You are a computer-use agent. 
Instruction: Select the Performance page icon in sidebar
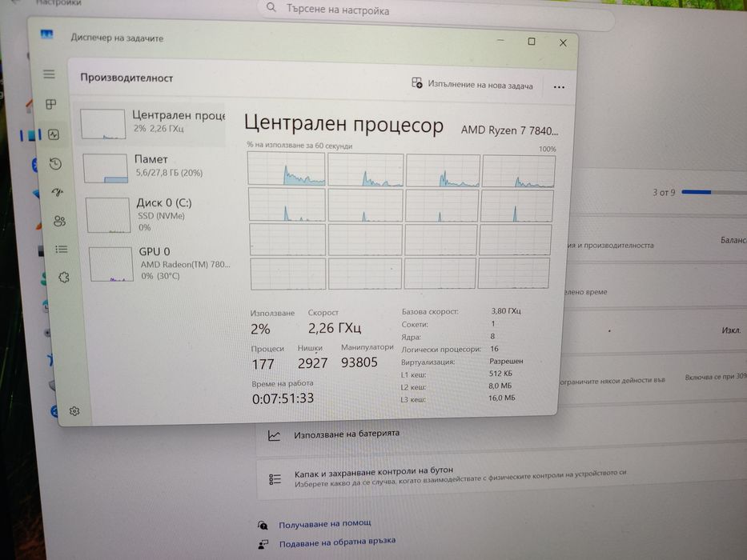click(x=54, y=134)
